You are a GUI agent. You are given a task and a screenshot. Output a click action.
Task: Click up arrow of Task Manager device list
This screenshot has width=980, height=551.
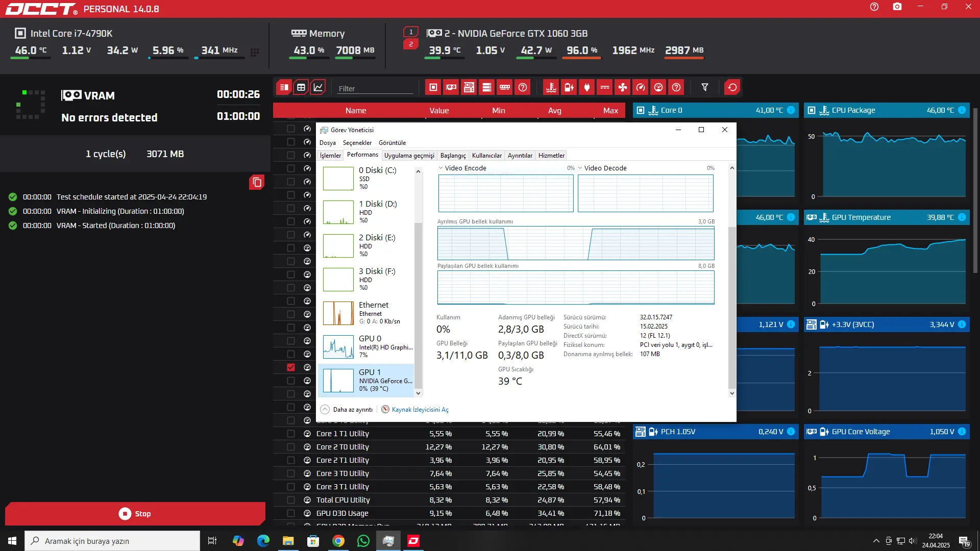coord(419,171)
